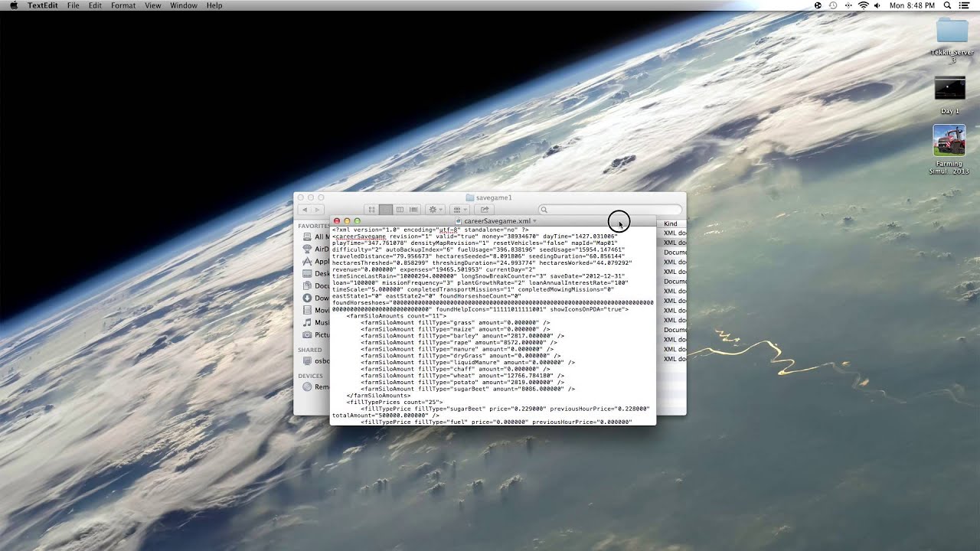Click the fillType="liquidManure" line

coord(467,363)
